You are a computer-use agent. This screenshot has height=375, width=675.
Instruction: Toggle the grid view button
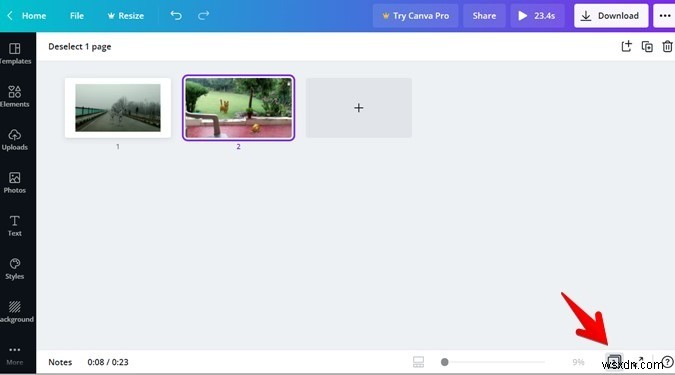tap(614, 361)
